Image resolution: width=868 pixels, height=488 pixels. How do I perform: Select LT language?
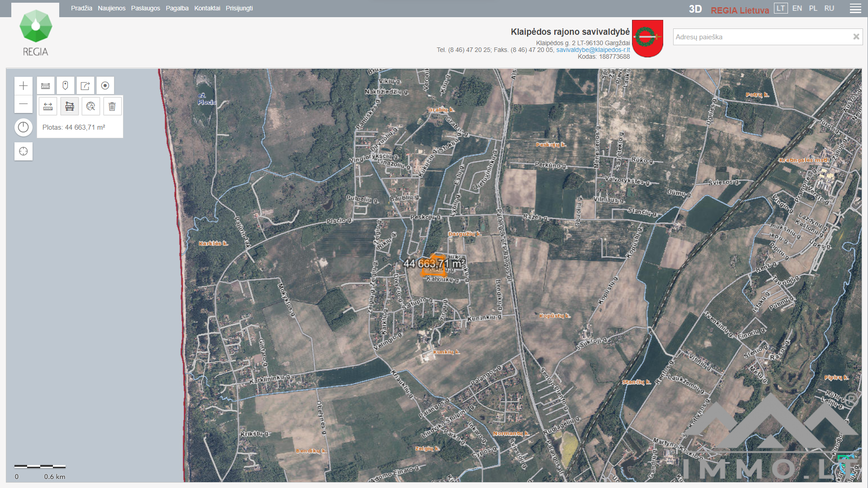[781, 8]
